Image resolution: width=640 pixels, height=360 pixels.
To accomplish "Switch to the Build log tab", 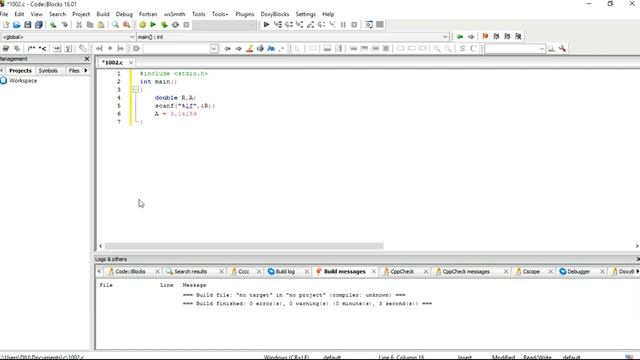I will 285,271.
